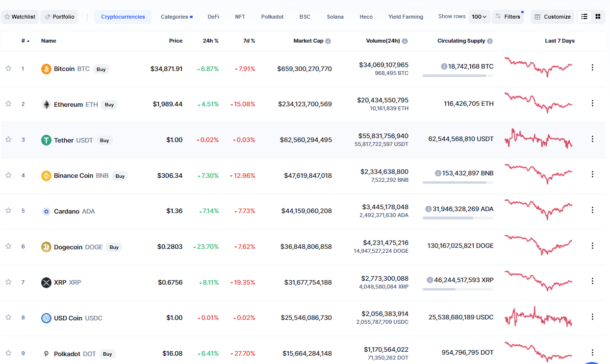
Task: Click Circulating Supply header info icon
Action: [x=490, y=41]
